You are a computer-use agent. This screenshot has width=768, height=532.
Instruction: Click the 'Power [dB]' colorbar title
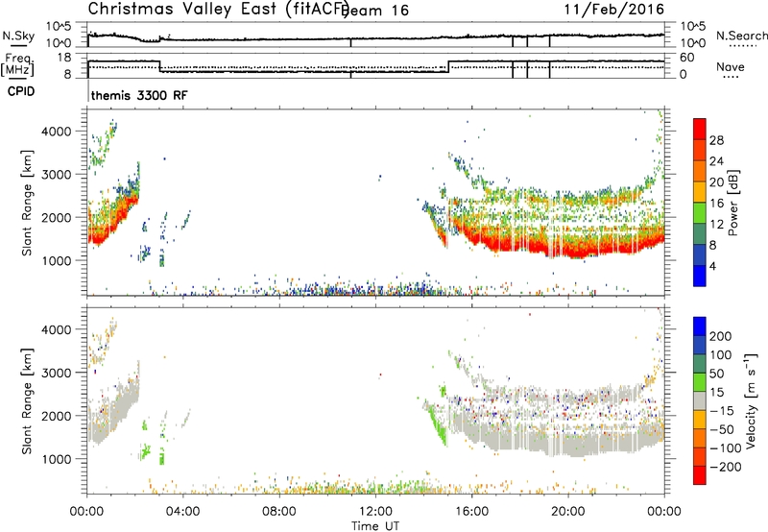pyautogui.click(x=733, y=203)
